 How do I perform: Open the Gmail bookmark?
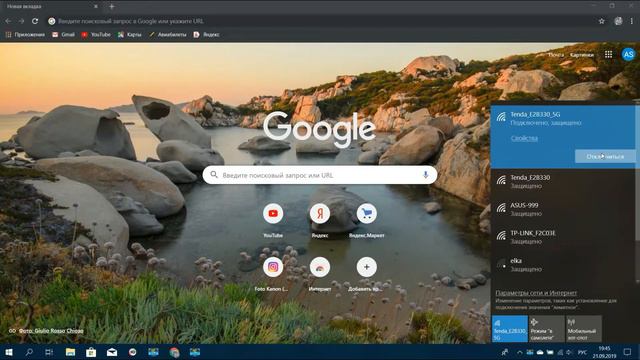pyautogui.click(x=63, y=35)
